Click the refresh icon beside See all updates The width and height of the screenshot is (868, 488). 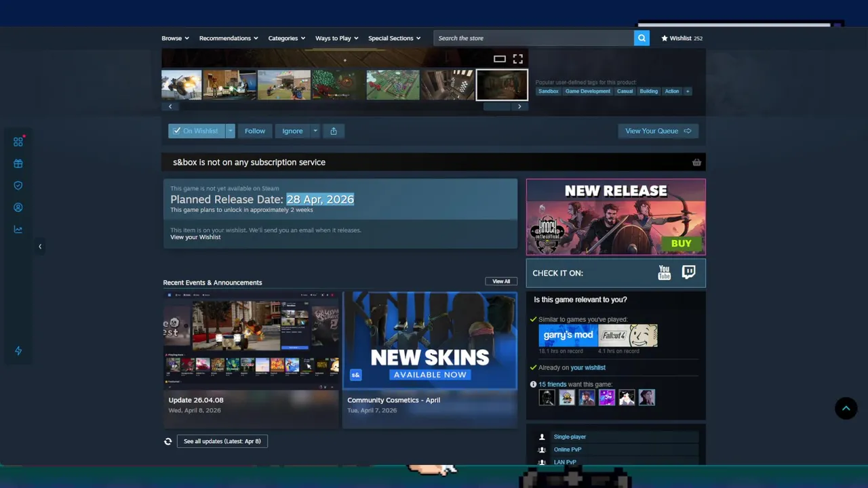click(x=167, y=441)
